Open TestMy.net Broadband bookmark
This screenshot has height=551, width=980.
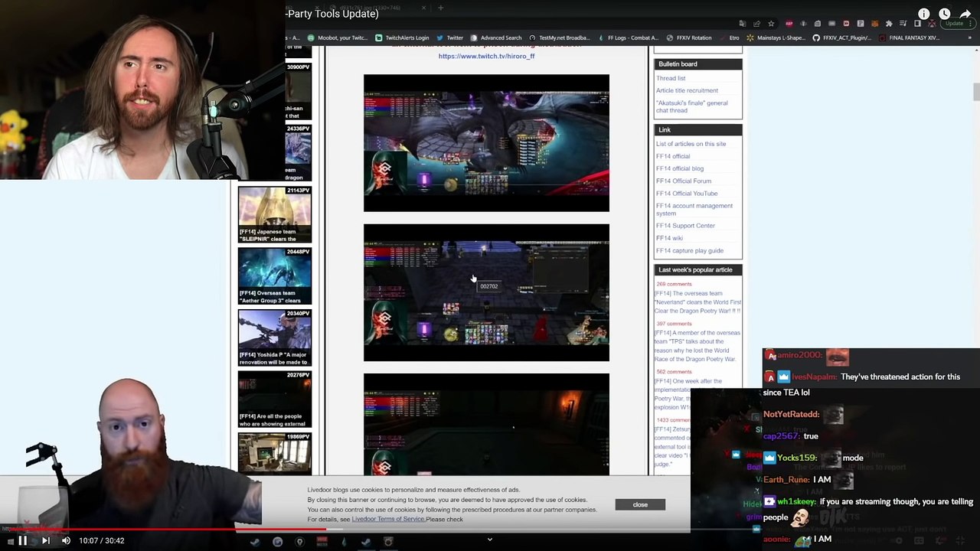click(x=559, y=37)
